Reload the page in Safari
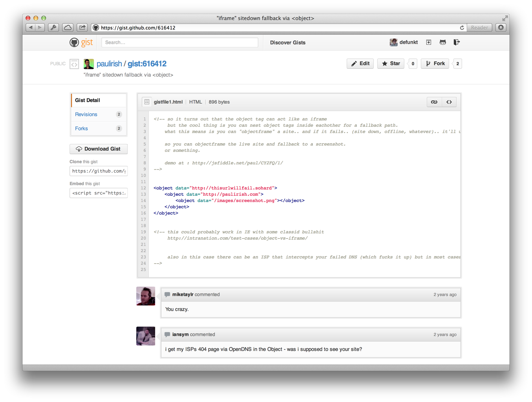This screenshot has height=402, width=532. [462, 28]
